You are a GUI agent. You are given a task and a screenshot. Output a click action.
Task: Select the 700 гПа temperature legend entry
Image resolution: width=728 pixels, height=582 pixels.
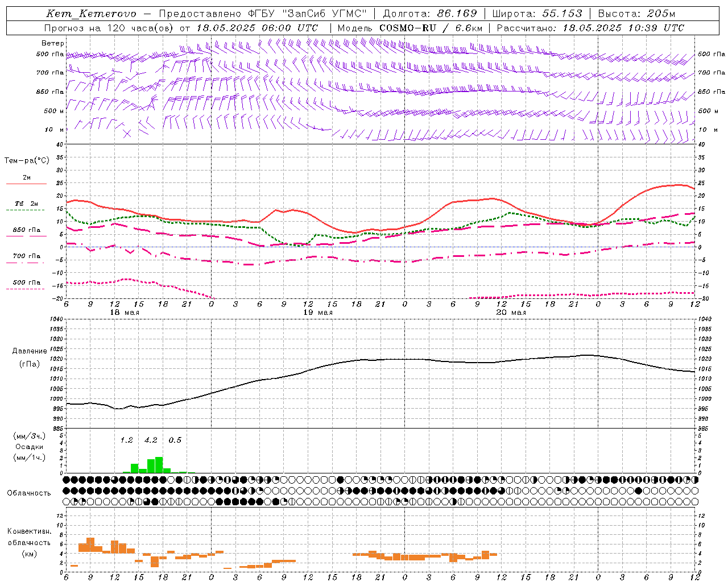(26, 258)
